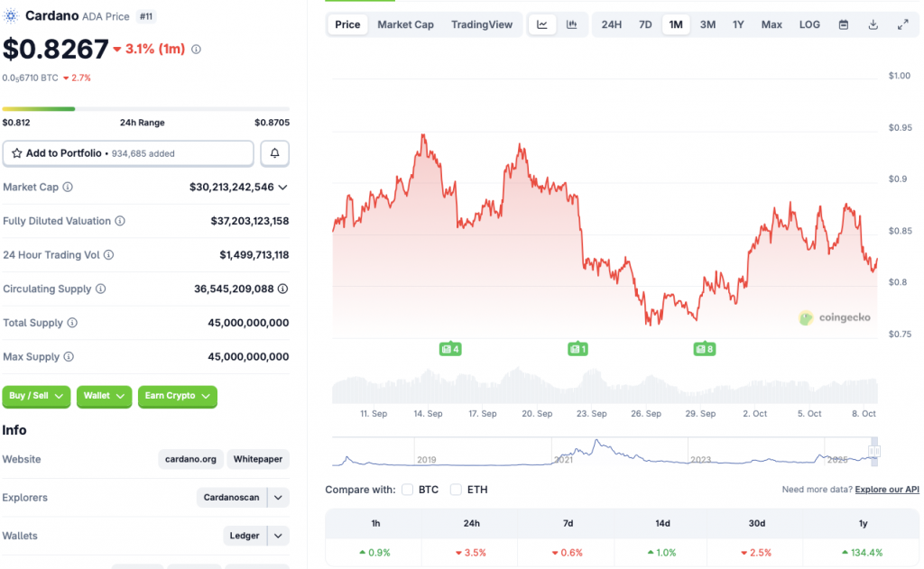Open the Buy / Sell dropdown

coord(37,396)
